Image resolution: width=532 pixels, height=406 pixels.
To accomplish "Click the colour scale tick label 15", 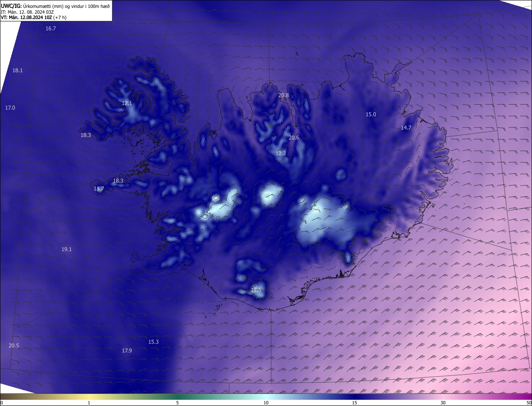I will 355,403.
